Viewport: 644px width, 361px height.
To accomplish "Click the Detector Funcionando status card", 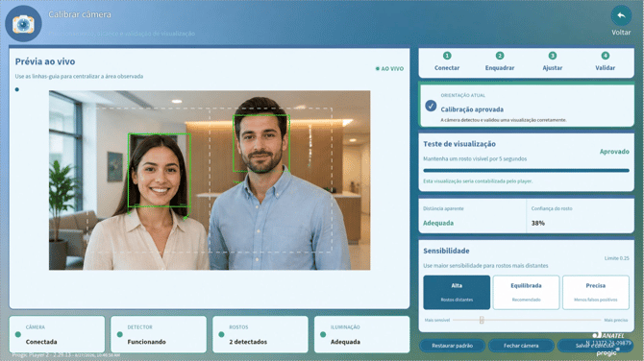I will (x=159, y=334).
